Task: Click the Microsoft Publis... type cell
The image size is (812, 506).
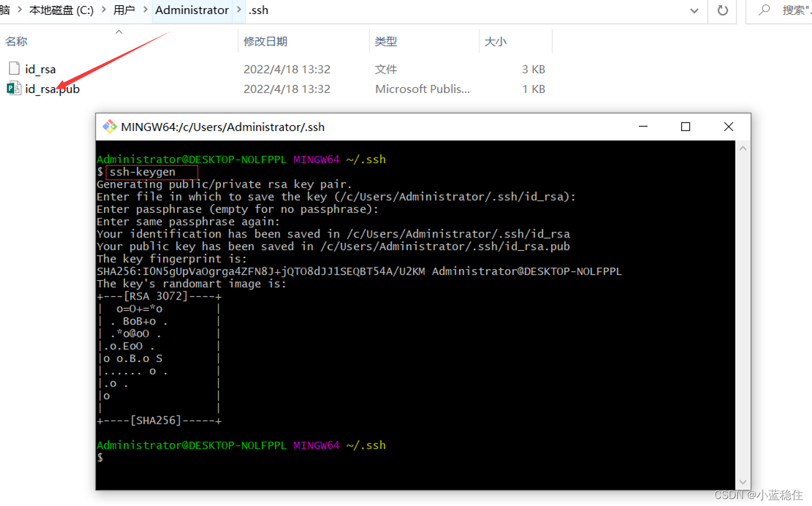Action: point(422,89)
